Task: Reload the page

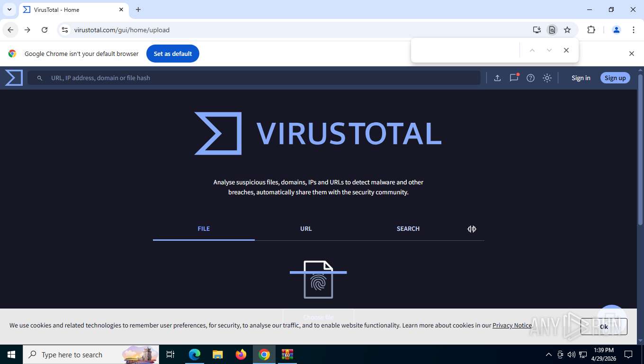Action: tap(45, 30)
